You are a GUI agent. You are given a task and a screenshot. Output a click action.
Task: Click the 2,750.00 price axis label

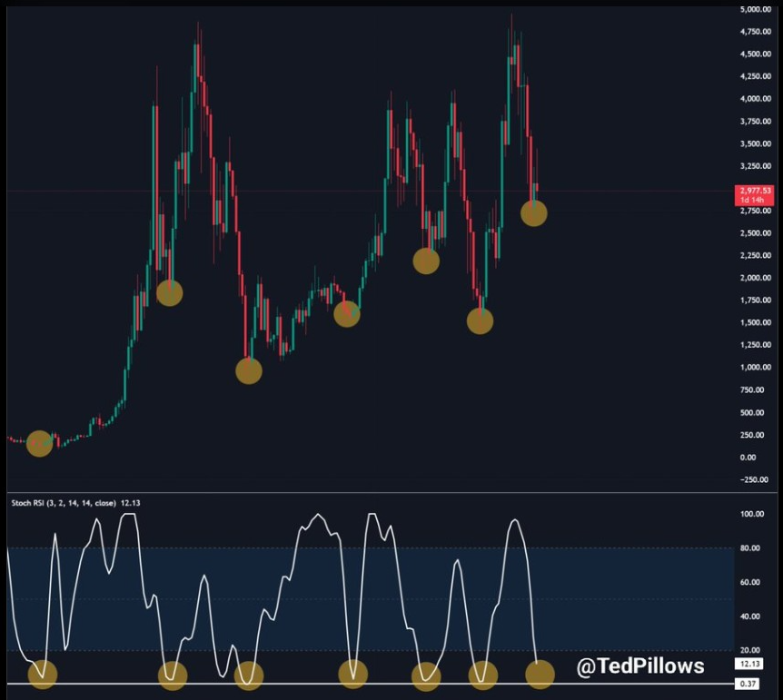tap(756, 211)
